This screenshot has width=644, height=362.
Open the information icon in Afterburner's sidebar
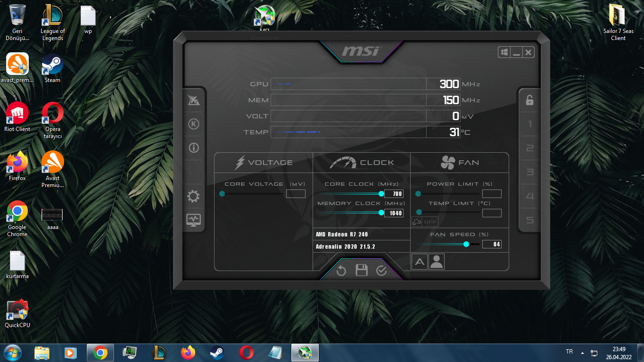[x=193, y=148]
